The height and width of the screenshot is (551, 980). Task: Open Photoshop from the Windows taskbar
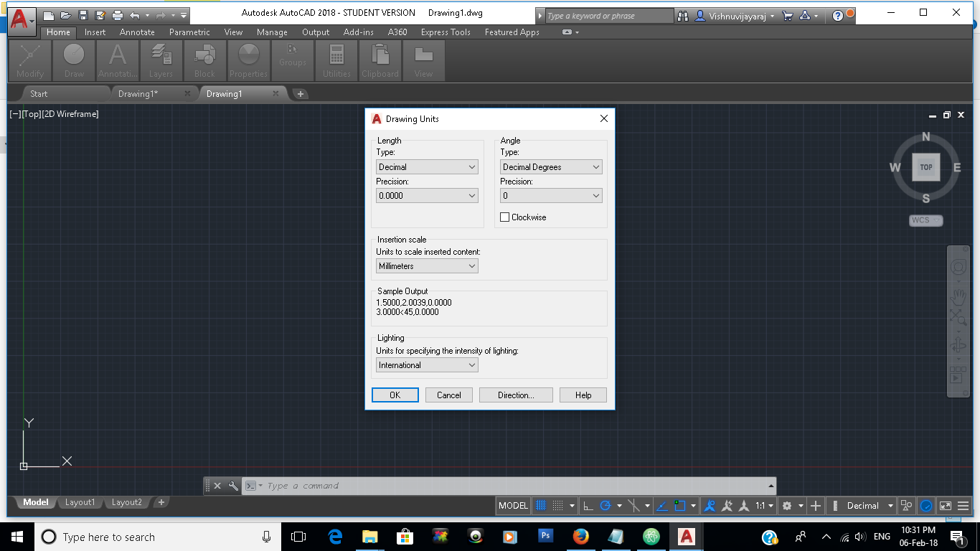pyautogui.click(x=546, y=537)
